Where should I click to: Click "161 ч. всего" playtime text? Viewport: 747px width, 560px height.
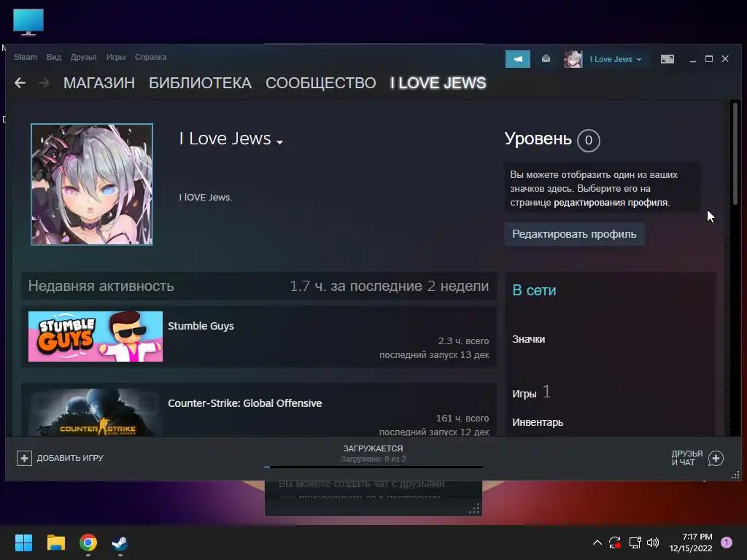462,418
